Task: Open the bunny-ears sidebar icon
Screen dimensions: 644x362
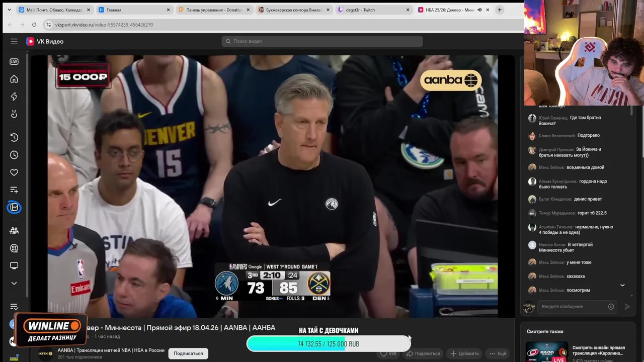Action: click(14, 114)
